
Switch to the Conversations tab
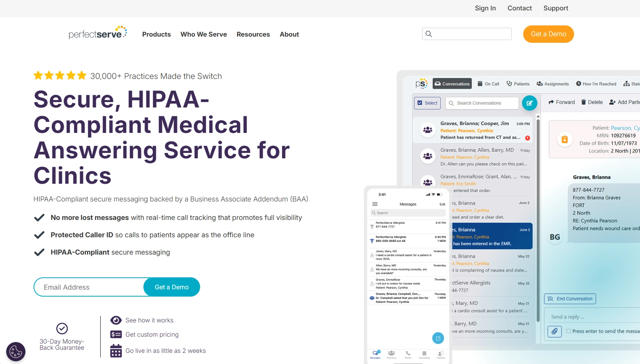(x=452, y=84)
